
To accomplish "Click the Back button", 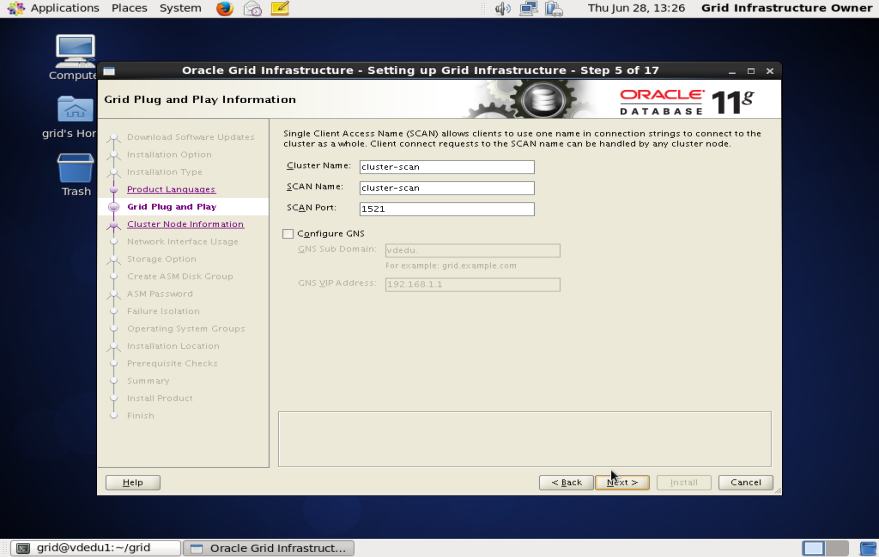I will pos(566,482).
